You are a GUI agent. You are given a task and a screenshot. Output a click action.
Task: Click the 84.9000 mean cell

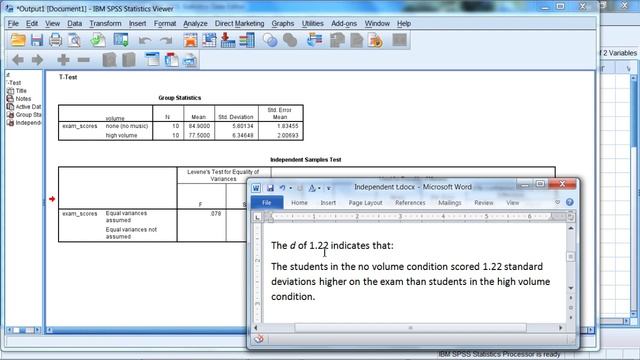pos(199,126)
